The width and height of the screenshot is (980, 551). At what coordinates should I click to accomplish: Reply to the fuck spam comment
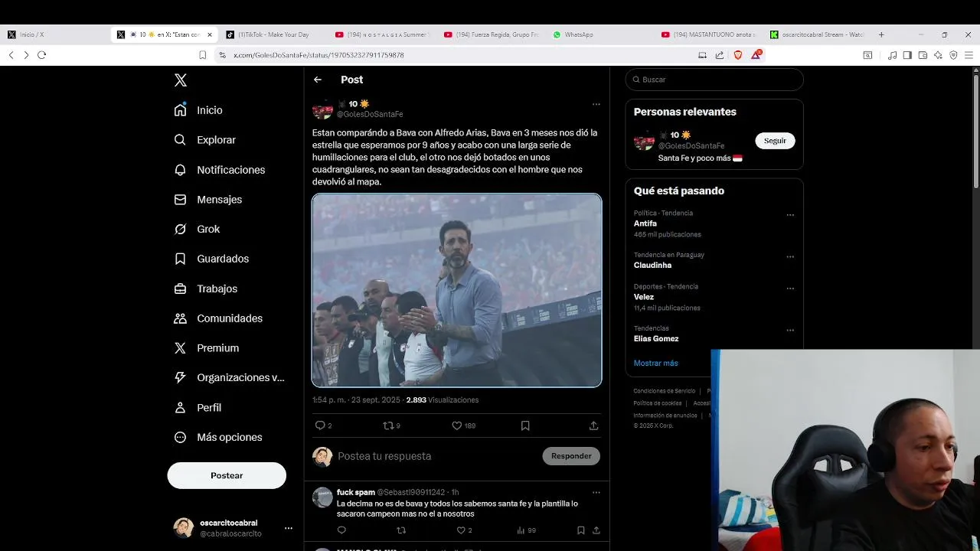(341, 530)
